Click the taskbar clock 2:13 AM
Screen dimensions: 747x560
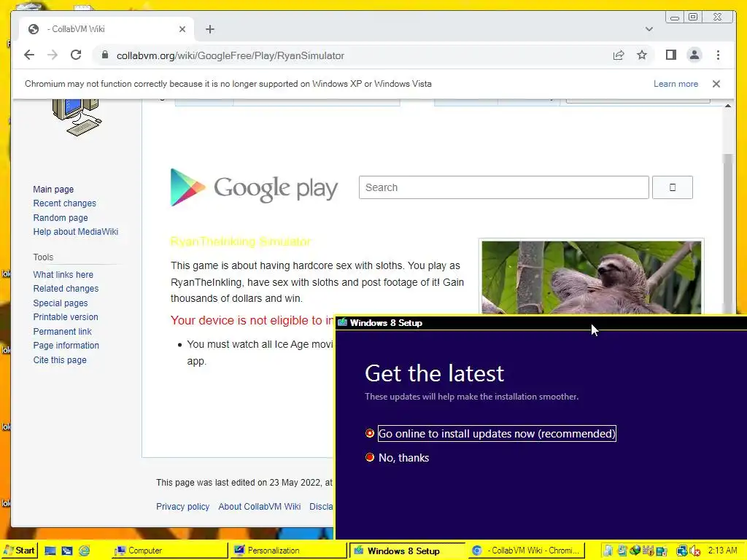click(722, 551)
